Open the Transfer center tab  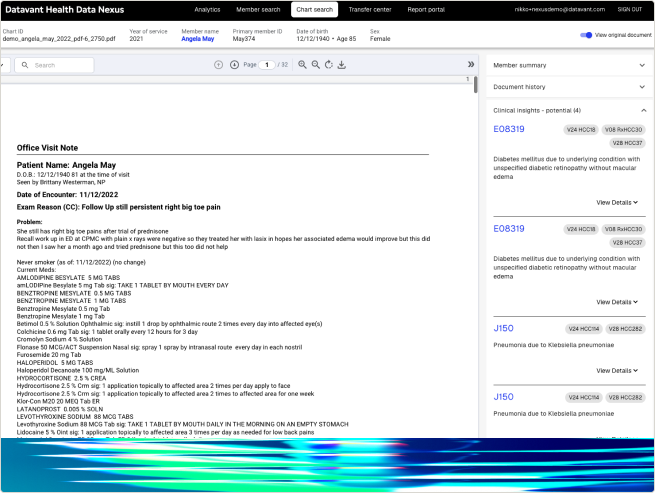click(x=370, y=10)
